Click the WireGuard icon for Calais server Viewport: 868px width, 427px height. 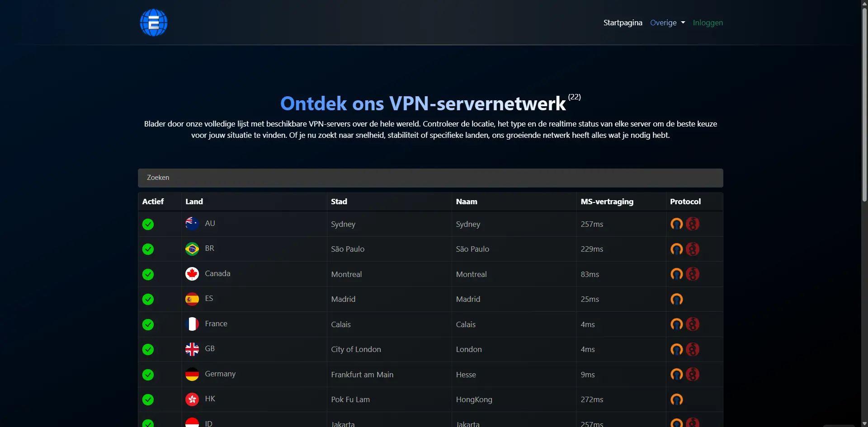pyautogui.click(x=693, y=324)
